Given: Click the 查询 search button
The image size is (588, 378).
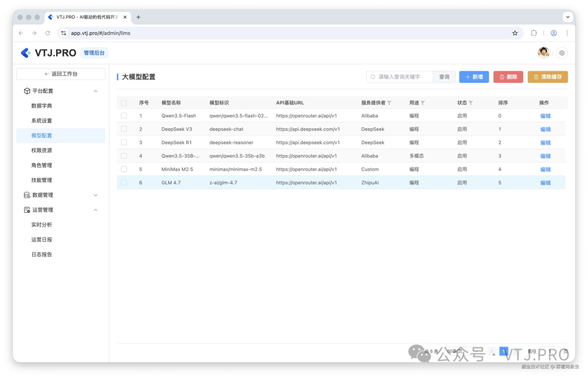Looking at the screenshot, I should (444, 77).
